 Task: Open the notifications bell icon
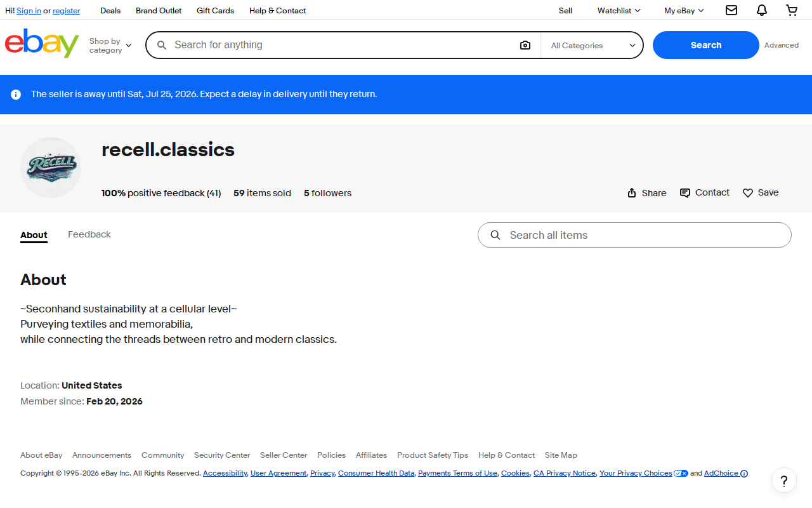[x=762, y=10]
